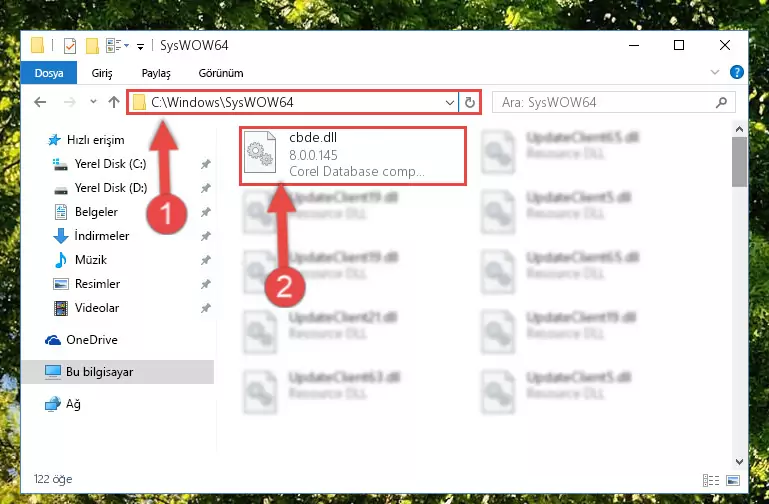Minimize the SysWOW64 window
769x504 pixels.
pos(634,46)
